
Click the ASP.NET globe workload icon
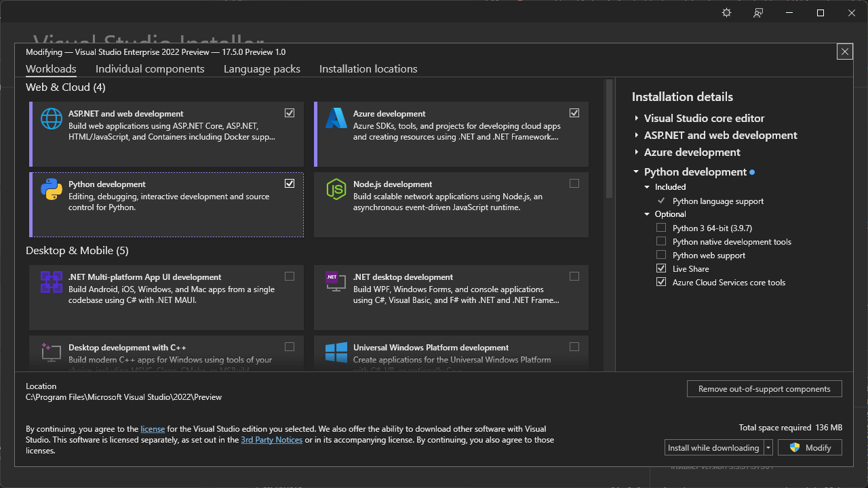point(52,119)
